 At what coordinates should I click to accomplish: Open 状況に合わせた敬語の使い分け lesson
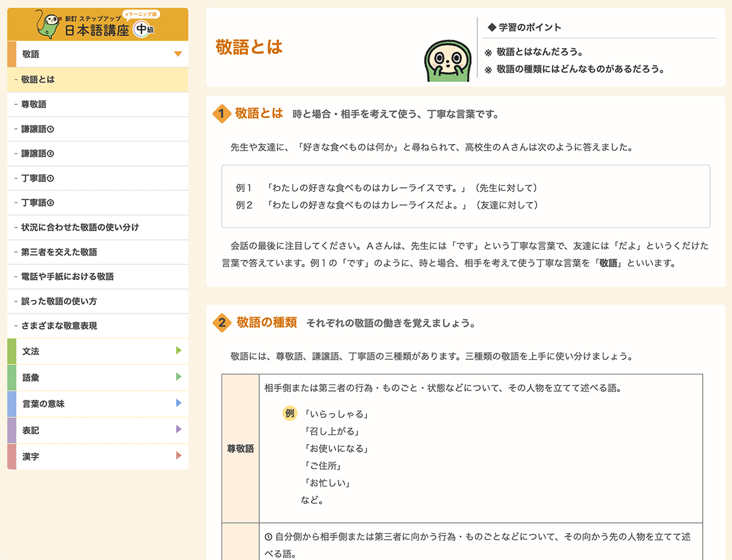point(80,227)
